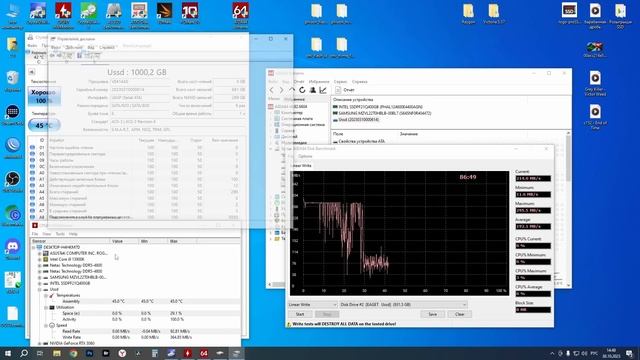640x360 pixels.
Task: Click the Хорошо 100% health status box
Action: click(x=44, y=96)
